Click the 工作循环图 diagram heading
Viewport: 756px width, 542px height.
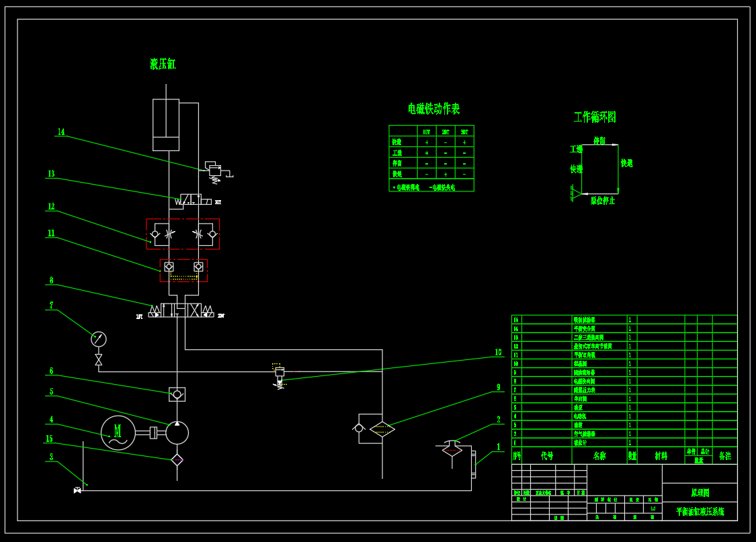(595, 117)
